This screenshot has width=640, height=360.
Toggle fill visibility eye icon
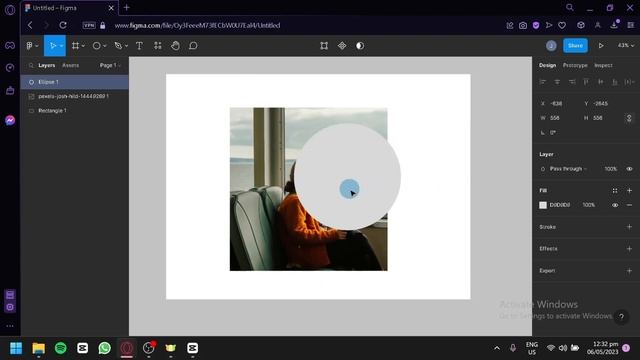pyautogui.click(x=615, y=205)
